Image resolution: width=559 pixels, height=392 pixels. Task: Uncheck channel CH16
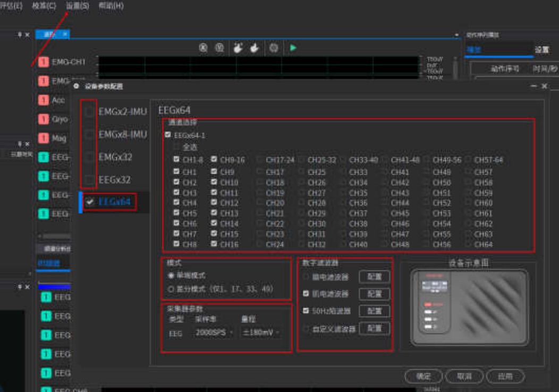(214, 244)
